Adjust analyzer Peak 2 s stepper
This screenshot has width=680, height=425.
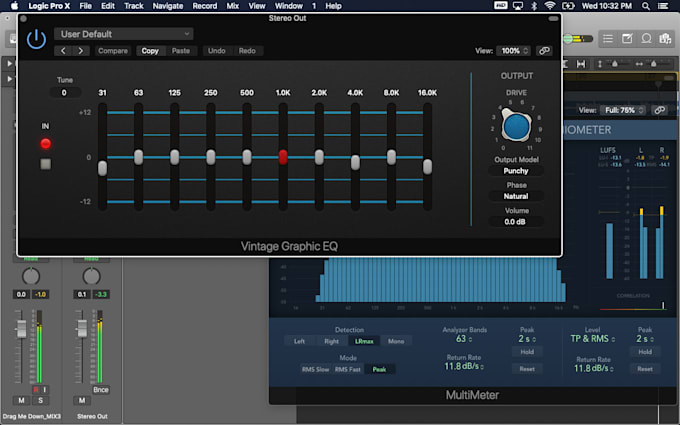coord(527,339)
